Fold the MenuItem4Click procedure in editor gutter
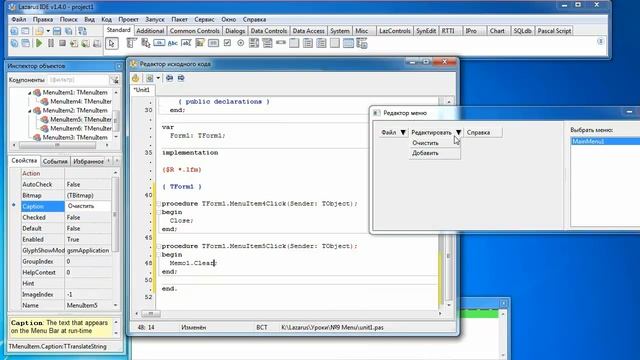Screen dimensions: 640x360 tap(158, 203)
